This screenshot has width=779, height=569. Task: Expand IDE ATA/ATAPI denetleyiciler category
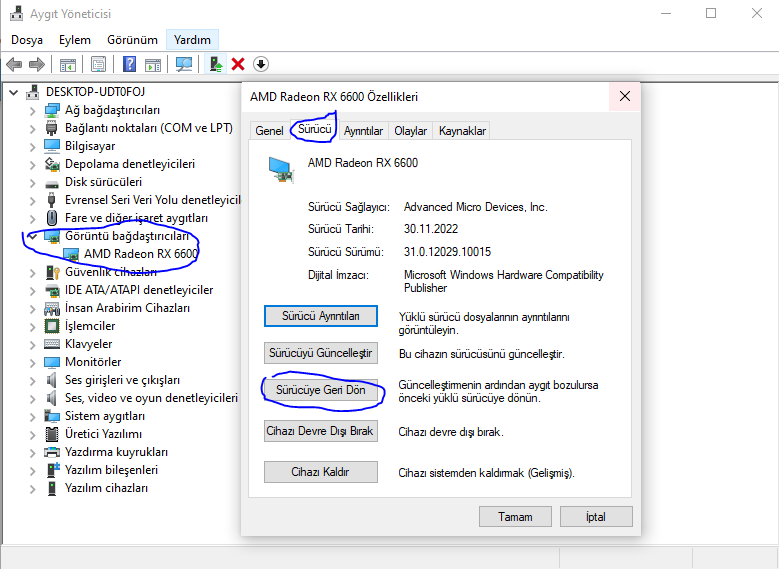point(32,290)
